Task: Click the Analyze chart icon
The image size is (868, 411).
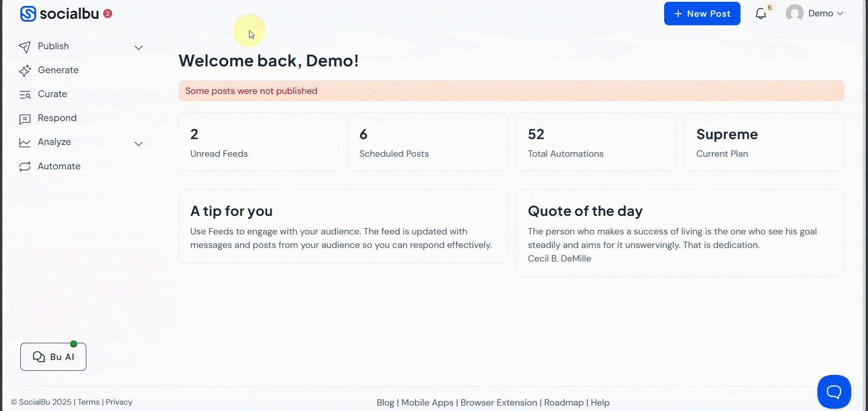Action: pos(25,143)
